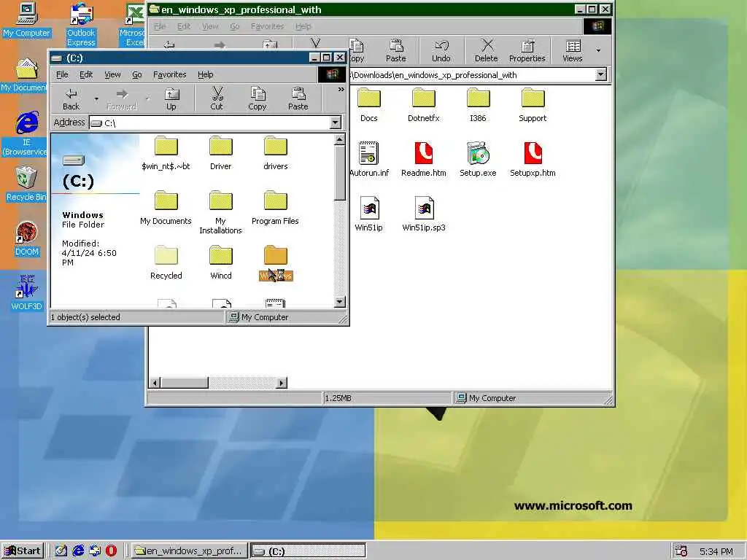The height and width of the screenshot is (560, 747).
Task: Expand the Views dropdown arrow
Action: pyautogui.click(x=598, y=50)
